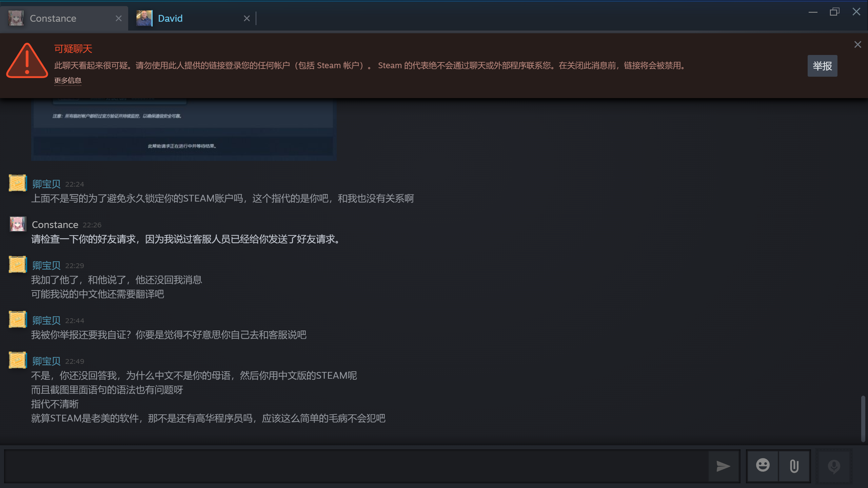Open the emoticon picker
Viewport: 868px width, 488px height.
point(763,466)
